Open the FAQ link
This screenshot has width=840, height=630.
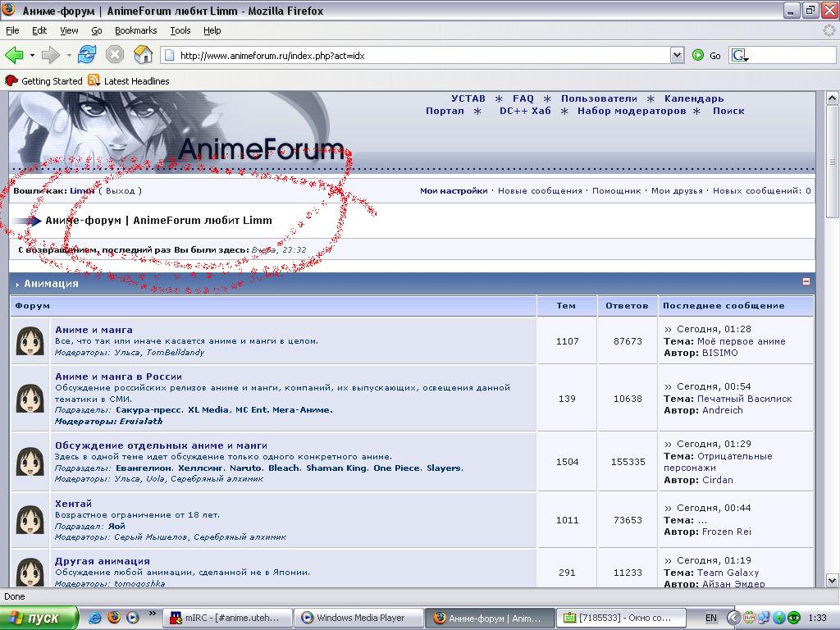(523, 98)
